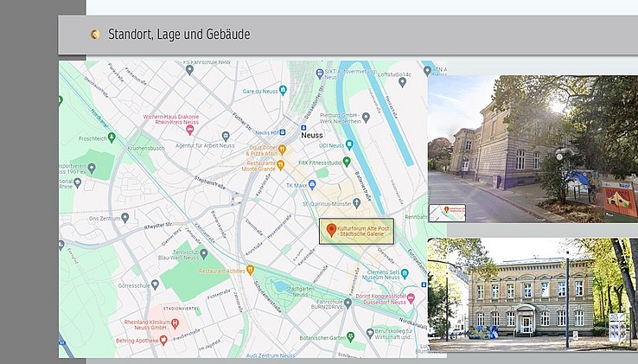Open the Oguz Döner & Pizza Afrim pin
638x364 pixels.
tap(281, 148)
